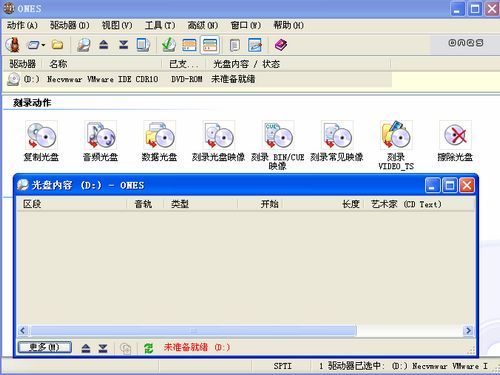500x375 pixels.
Task: Click the DVD-ROM cell in drive row
Action: click(x=187, y=79)
